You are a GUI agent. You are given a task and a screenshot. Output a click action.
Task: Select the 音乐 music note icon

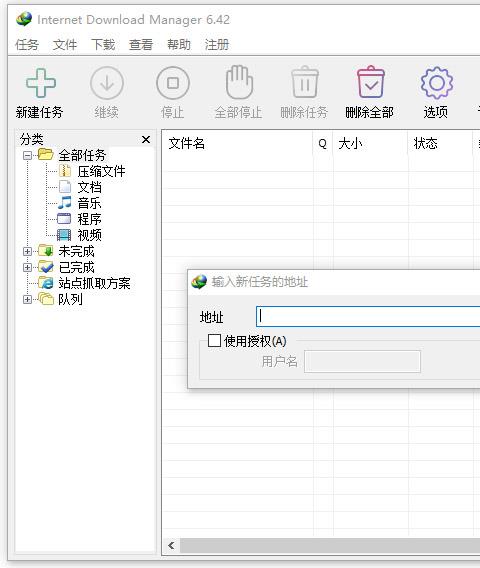pyautogui.click(x=65, y=202)
